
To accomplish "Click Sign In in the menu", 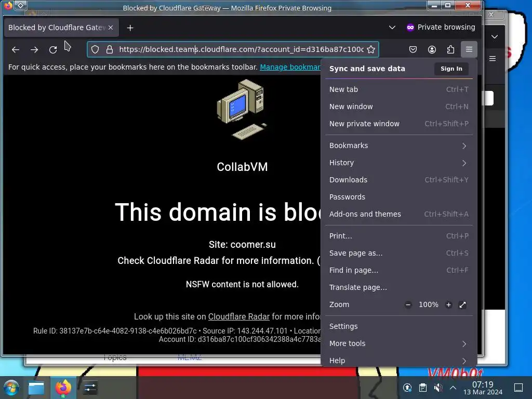I will click(x=451, y=69).
